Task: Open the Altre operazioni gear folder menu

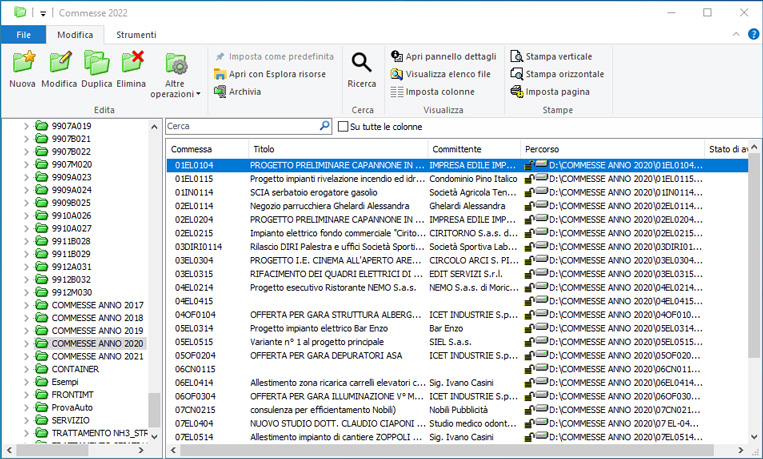Action: 176,64
